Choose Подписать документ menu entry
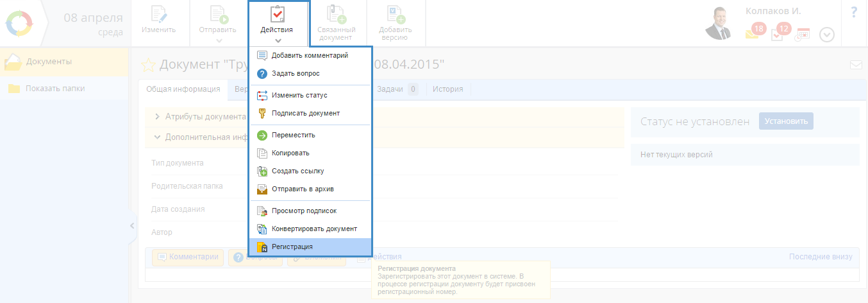Screen dimensions: 868x303 pyautogui.click(x=310, y=114)
